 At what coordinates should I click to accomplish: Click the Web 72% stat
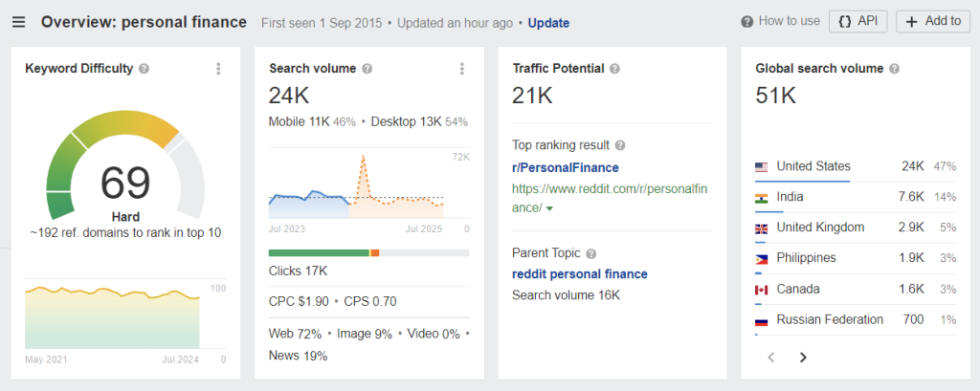coord(295,335)
